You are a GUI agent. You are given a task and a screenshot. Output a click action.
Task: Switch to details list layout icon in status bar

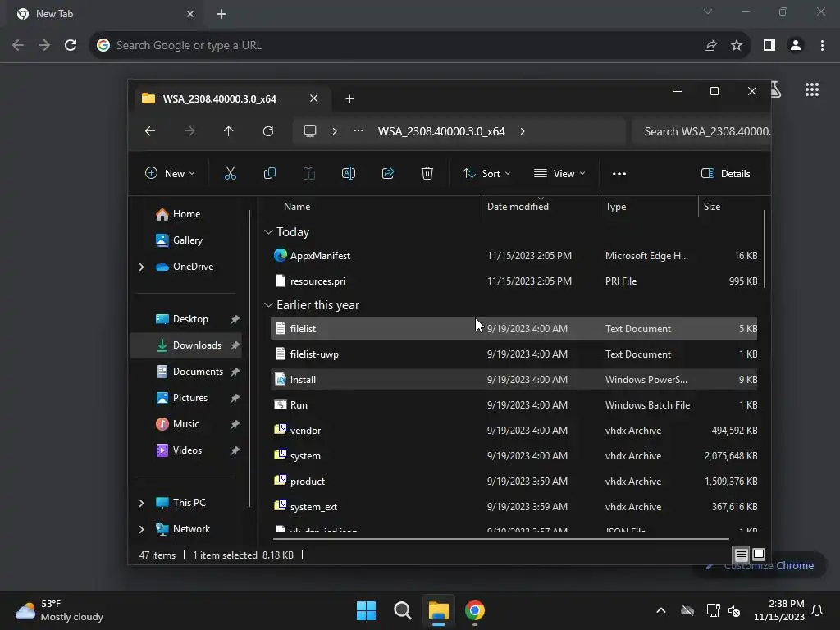(741, 555)
